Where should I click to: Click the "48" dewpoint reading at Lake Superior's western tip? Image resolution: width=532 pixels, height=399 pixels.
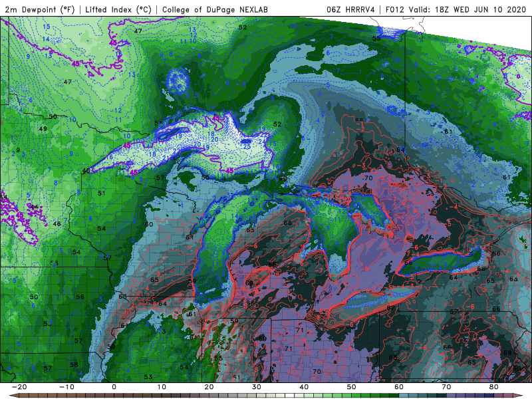pyautogui.click(x=86, y=170)
